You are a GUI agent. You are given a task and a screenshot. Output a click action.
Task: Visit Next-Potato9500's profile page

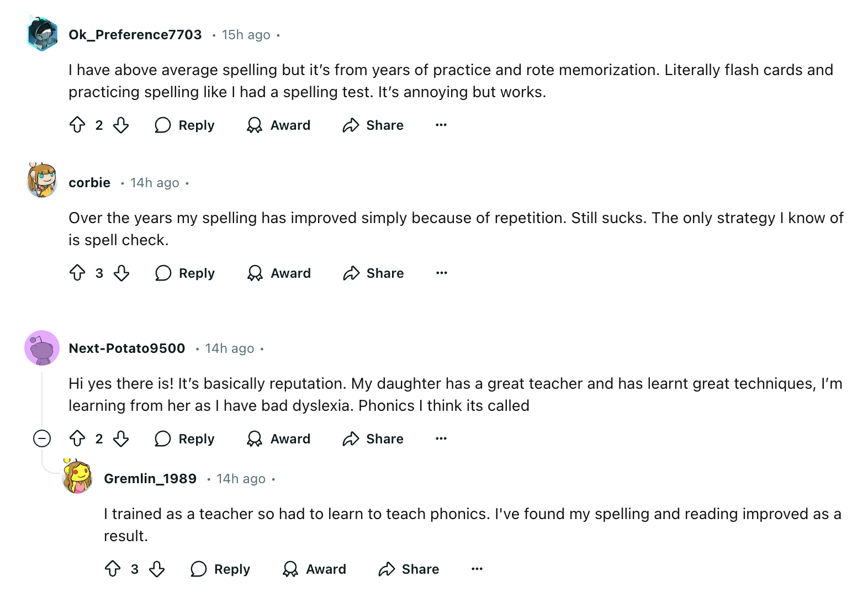[126, 348]
